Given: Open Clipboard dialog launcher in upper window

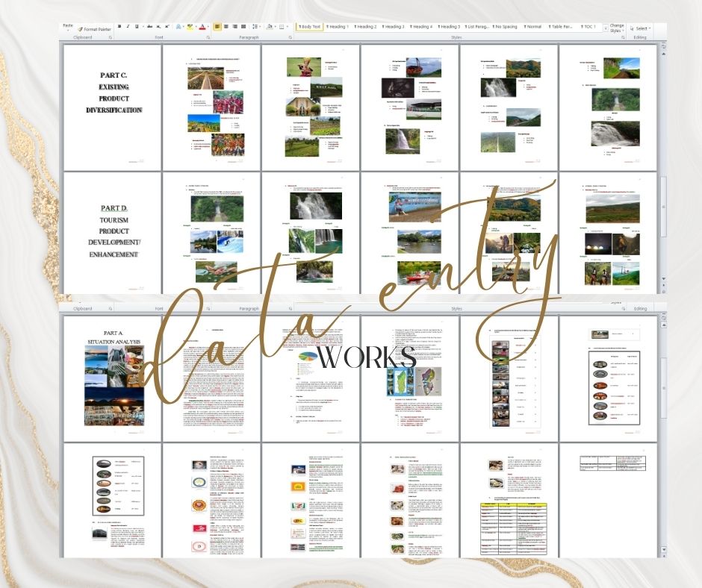Looking at the screenshot, I should 110,37.
